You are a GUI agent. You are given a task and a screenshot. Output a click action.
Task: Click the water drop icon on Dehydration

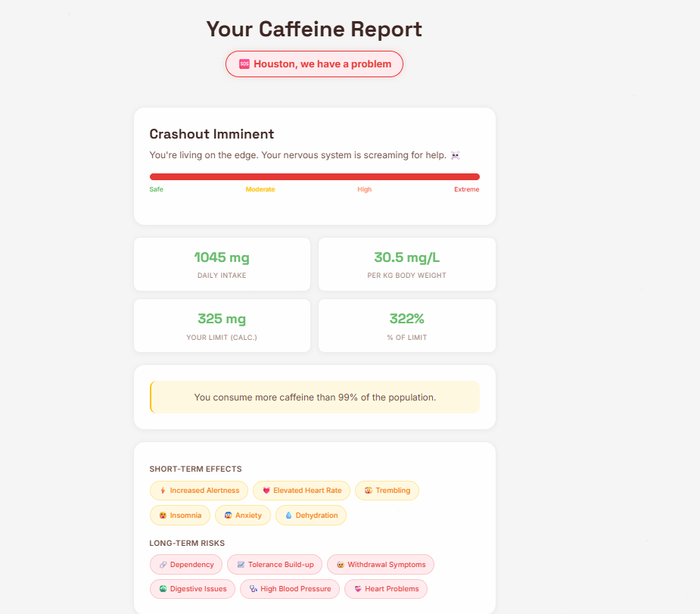(288, 516)
